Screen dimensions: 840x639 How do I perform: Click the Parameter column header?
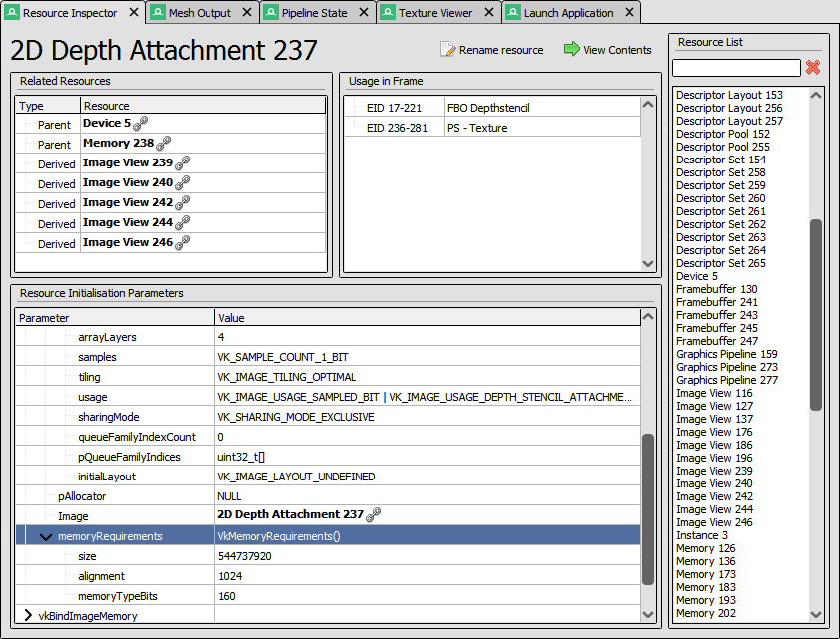tap(115, 318)
